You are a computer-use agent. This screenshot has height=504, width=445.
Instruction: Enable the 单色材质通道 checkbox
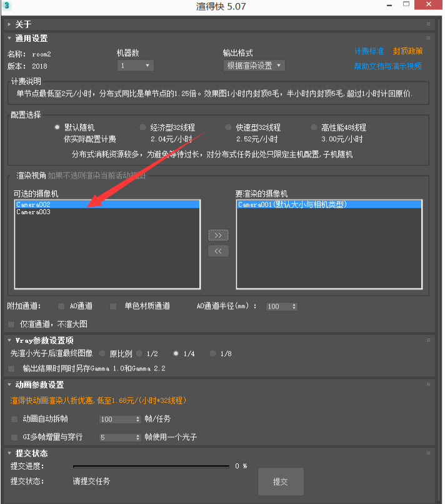[x=113, y=307]
